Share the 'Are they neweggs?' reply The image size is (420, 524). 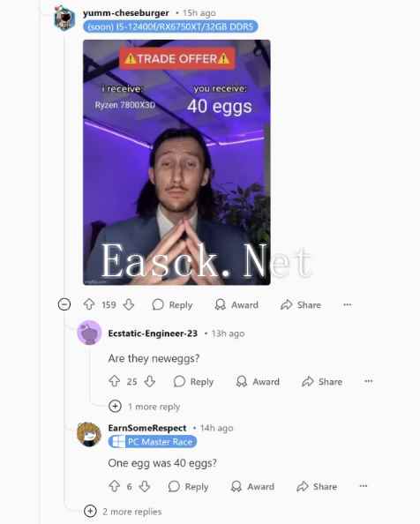coord(322,381)
